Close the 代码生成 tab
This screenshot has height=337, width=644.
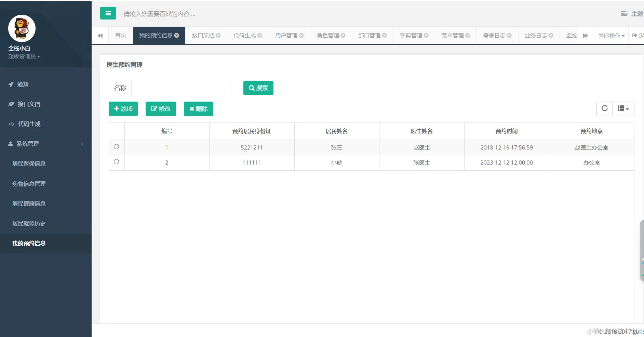click(260, 35)
